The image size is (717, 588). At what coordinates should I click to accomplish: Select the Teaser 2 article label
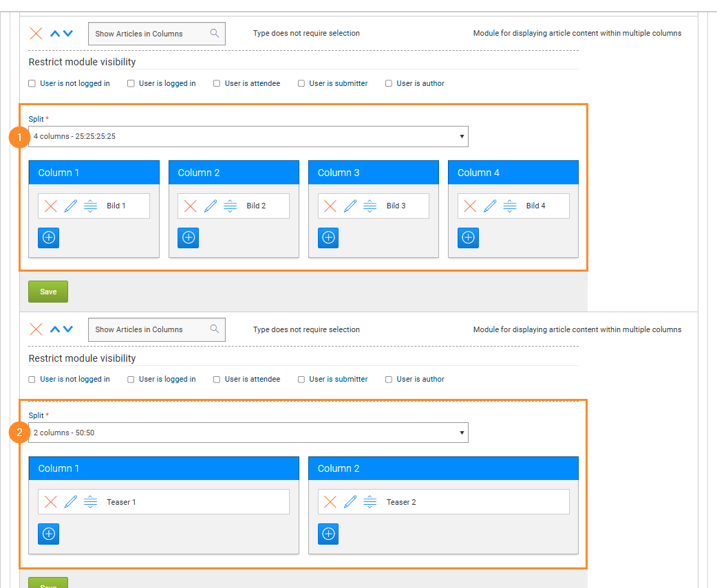tap(401, 502)
